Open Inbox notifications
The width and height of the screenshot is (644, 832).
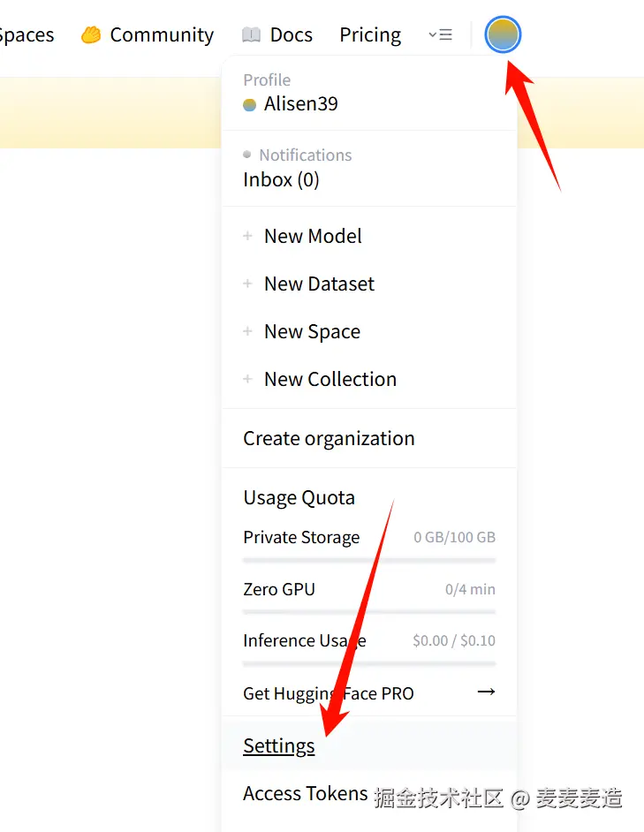281,179
